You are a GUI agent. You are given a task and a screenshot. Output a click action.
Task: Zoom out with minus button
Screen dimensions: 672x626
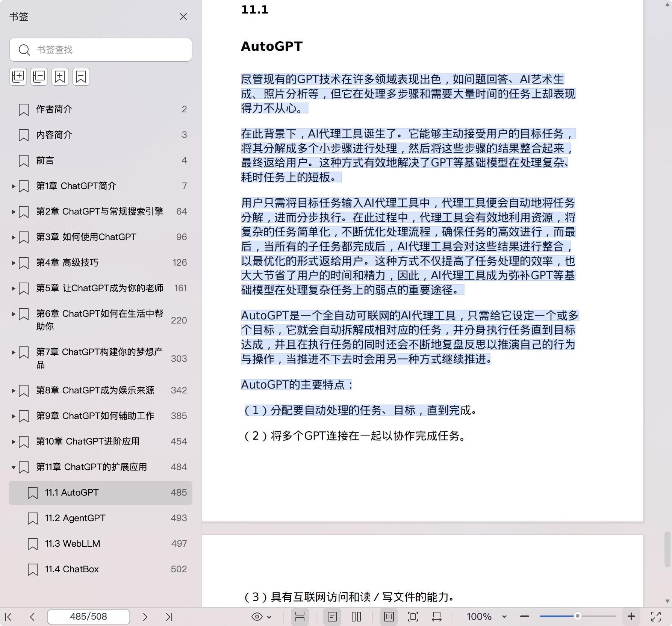tap(525, 617)
